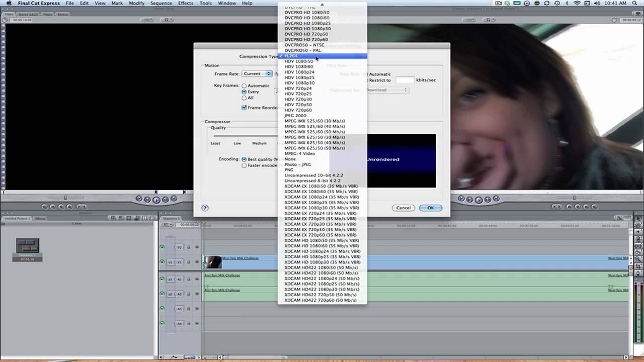Choose MPEG-4 Video from the compression list
644x362 pixels.
pos(323,153)
